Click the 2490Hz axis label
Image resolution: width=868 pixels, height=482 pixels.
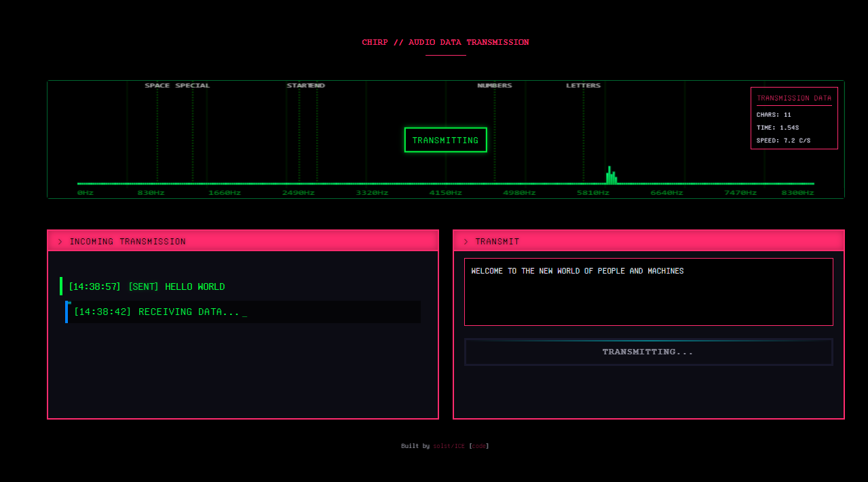(x=299, y=193)
